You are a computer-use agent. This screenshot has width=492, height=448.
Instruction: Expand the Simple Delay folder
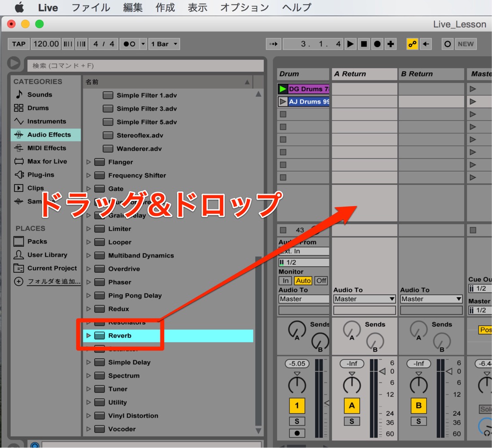point(88,362)
